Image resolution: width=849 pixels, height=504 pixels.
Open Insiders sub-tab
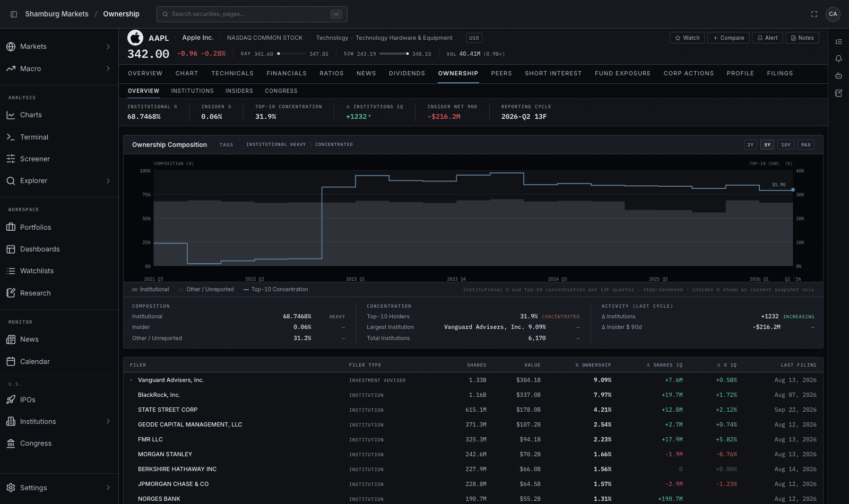click(239, 91)
